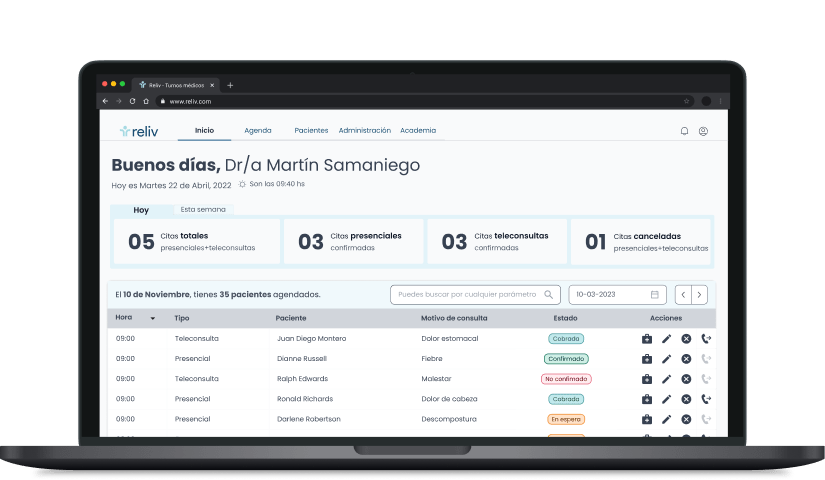Open the notifications bell icon
The height and width of the screenshot is (480, 825).
[684, 131]
